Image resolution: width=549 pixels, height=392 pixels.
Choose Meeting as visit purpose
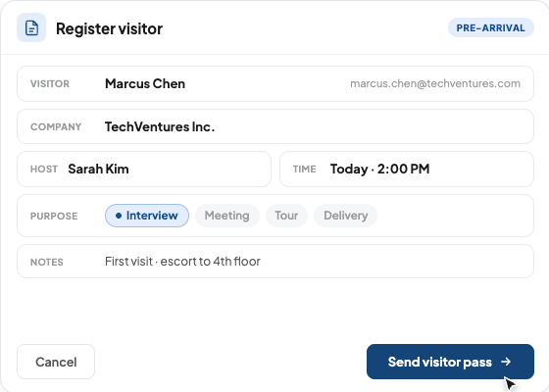226,216
